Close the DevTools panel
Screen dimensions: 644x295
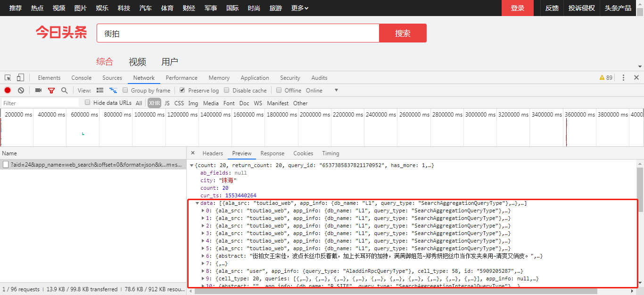pyautogui.click(x=636, y=77)
